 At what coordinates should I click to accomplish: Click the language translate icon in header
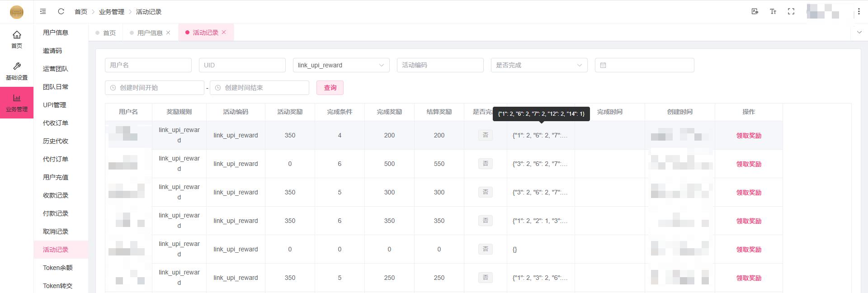[755, 11]
